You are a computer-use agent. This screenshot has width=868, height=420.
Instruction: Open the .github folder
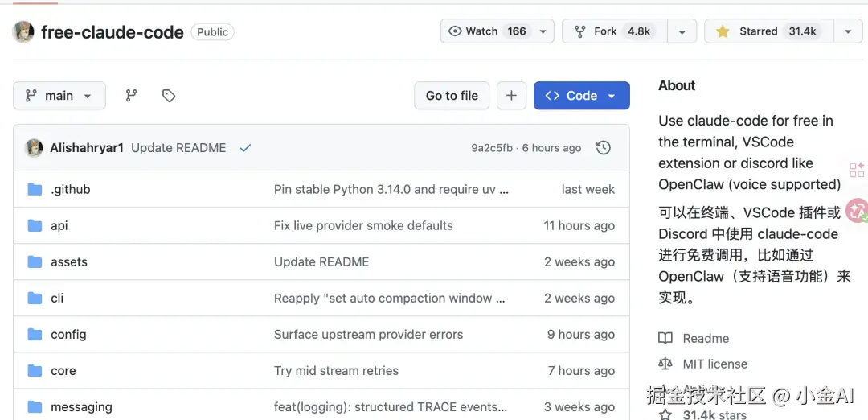[x=70, y=190]
